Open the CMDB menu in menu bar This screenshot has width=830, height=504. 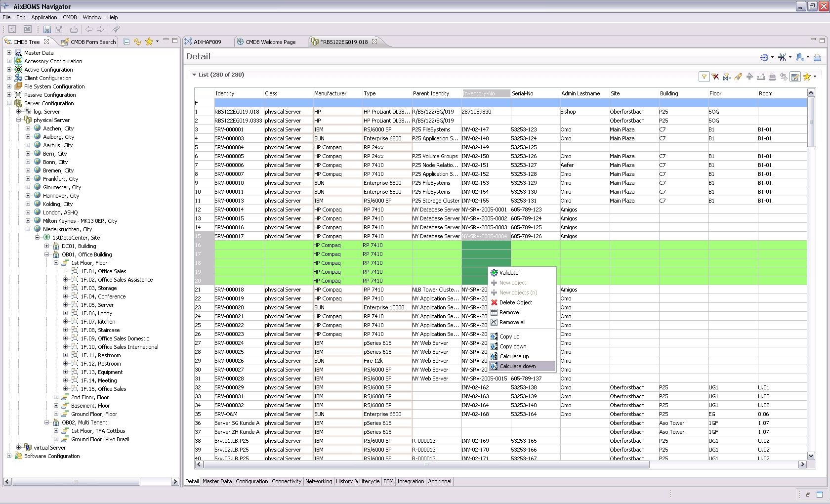[70, 17]
